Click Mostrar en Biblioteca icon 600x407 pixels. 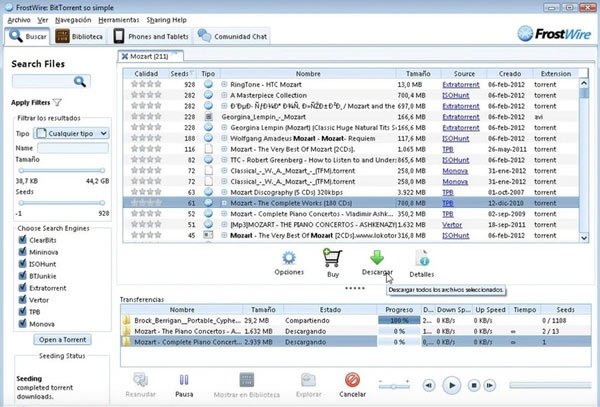tap(247, 380)
